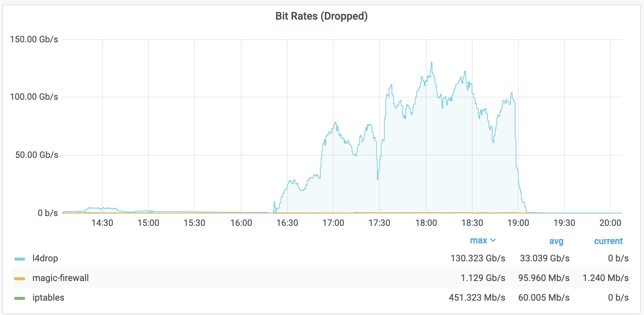644x315 pixels.
Task: Click the l4drop cyan color swatch
Action: [x=20, y=259]
